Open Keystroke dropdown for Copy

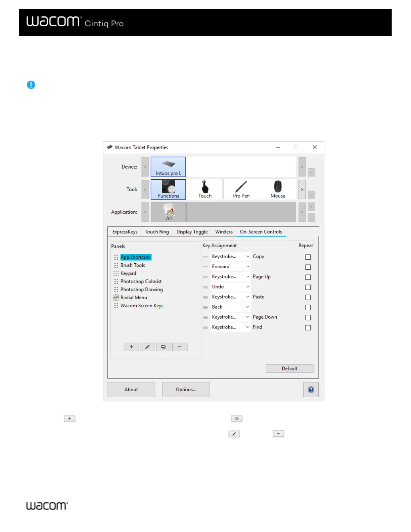pyautogui.click(x=231, y=257)
